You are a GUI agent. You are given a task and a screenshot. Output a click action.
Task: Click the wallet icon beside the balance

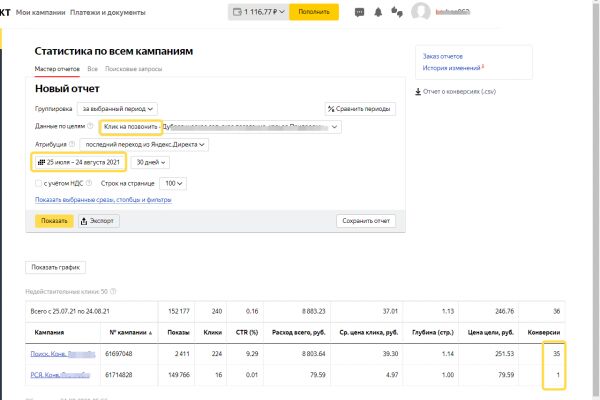click(237, 12)
